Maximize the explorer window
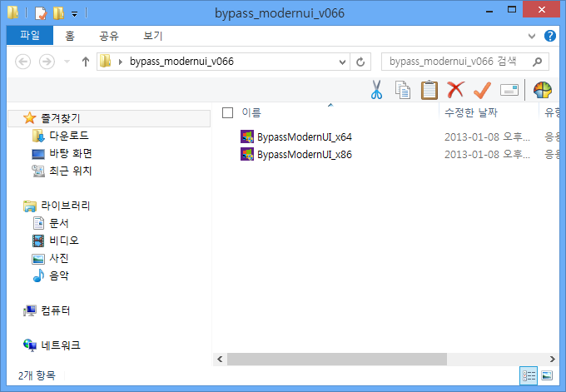Screen dimensions: 566x392 pos(512,10)
